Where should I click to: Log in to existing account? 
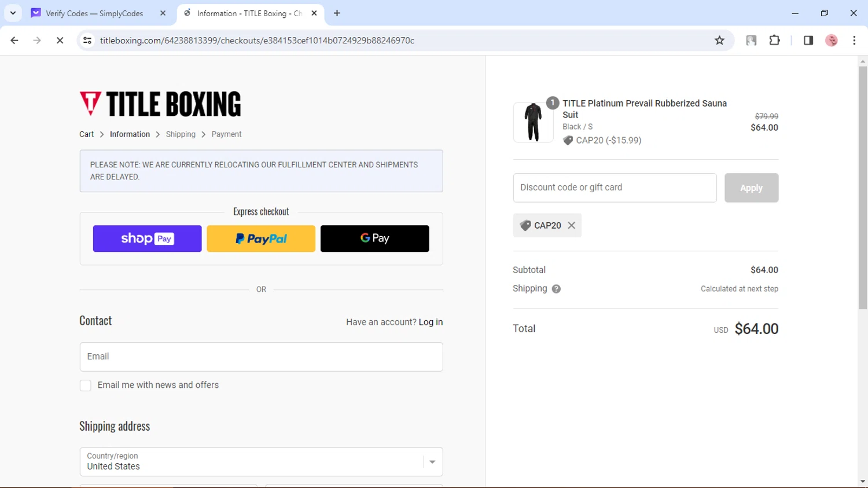point(431,322)
